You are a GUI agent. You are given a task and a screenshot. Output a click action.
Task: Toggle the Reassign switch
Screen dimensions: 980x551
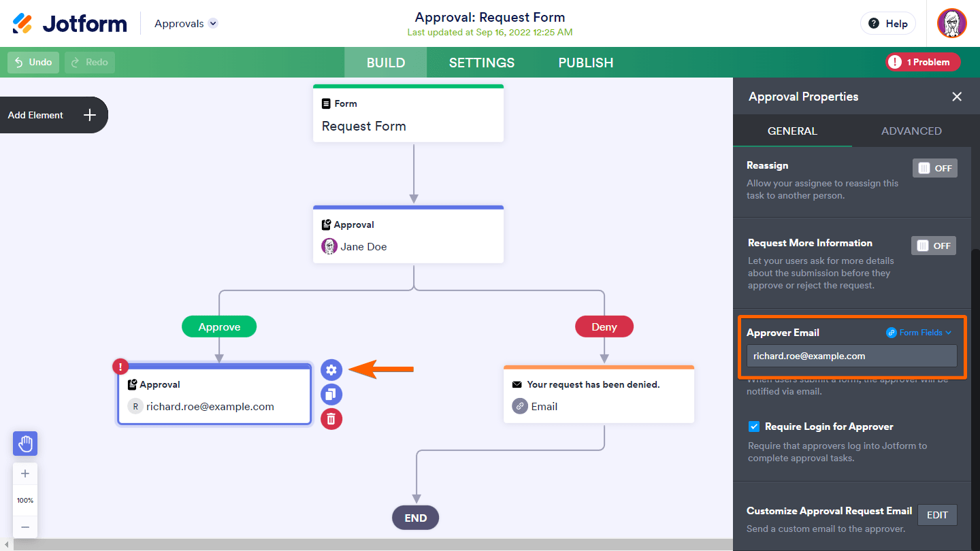[934, 168]
